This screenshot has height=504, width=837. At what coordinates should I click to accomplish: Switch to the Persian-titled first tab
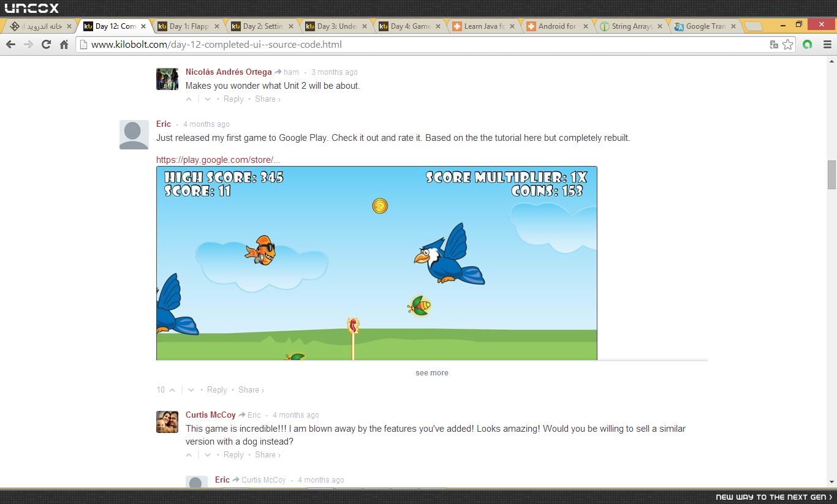point(40,26)
